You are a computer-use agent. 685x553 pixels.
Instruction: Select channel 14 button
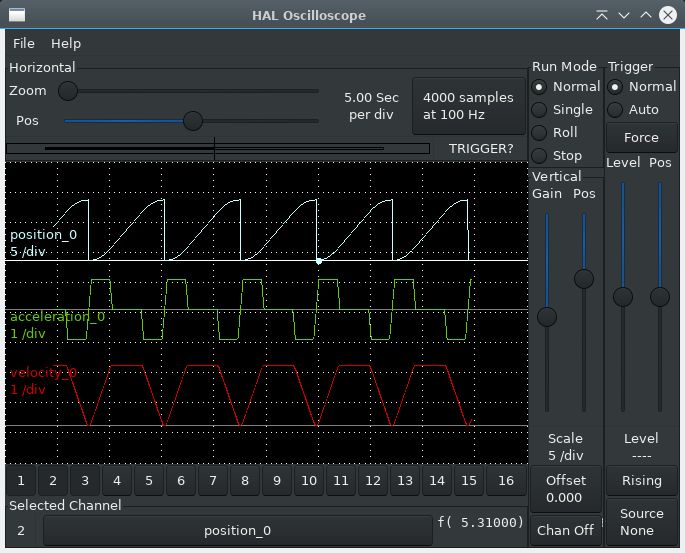pyautogui.click(x=437, y=480)
